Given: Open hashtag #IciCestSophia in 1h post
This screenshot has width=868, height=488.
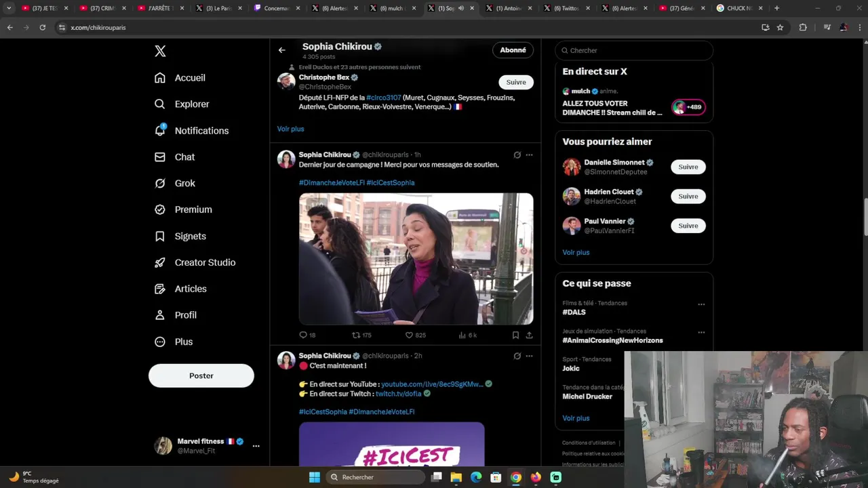Looking at the screenshot, I should [x=391, y=183].
